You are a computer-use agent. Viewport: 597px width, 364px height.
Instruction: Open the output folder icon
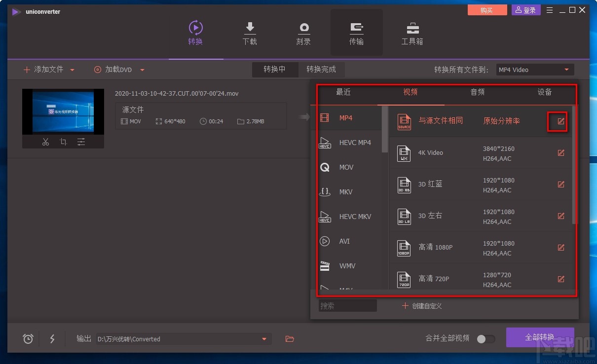pyautogui.click(x=290, y=339)
